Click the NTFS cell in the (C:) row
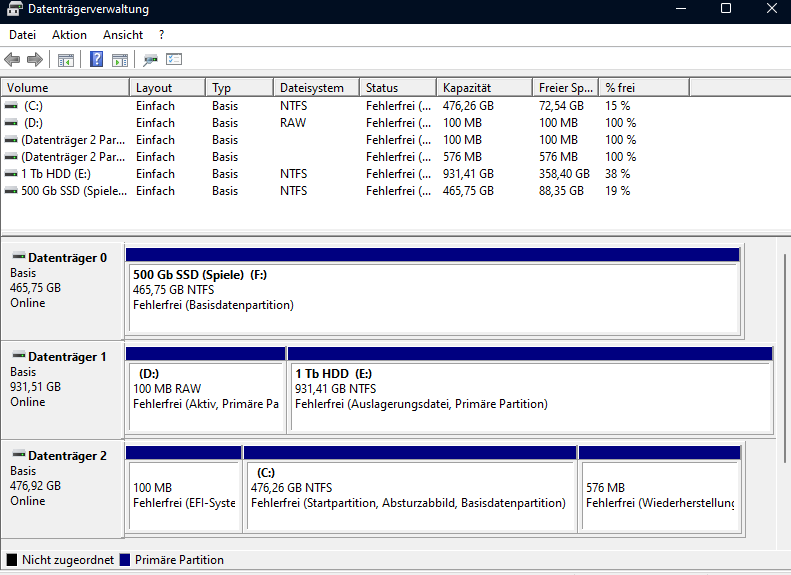Image resolution: width=791 pixels, height=575 pixels. (x=294, y=106)
